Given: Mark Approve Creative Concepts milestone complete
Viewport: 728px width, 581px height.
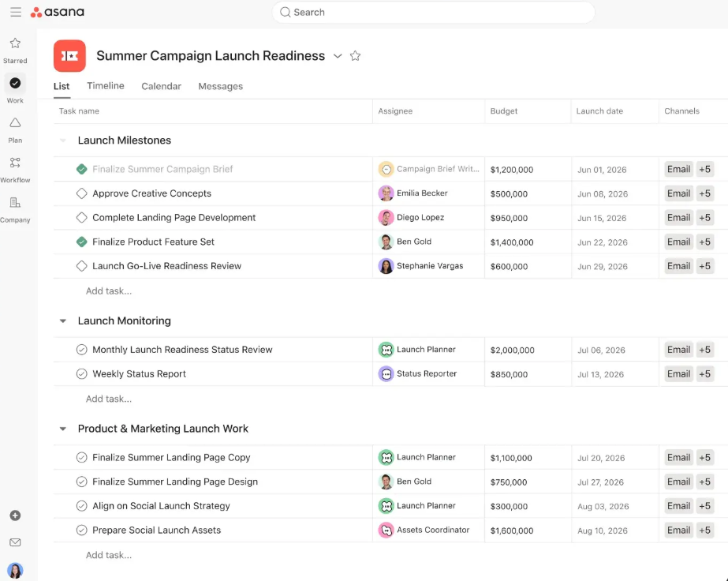Looking at the screenshot, I should [x=82, y=193].
